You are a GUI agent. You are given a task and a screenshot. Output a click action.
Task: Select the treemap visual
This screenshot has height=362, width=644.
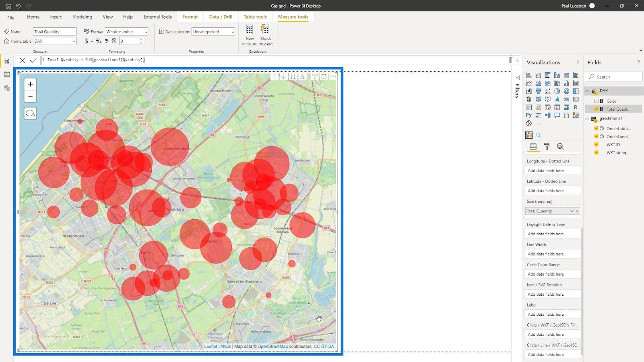click(576, 91)
